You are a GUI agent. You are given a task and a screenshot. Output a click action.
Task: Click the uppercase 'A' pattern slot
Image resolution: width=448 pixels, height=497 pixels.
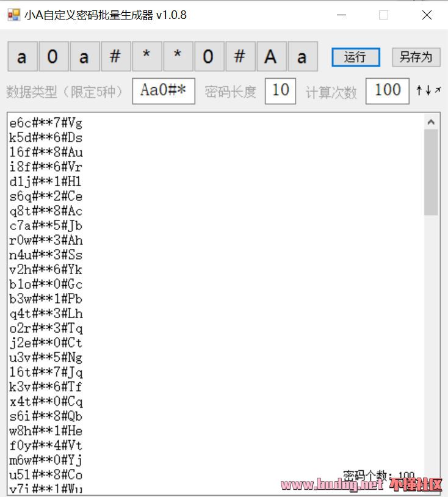[x=271, y=57]
